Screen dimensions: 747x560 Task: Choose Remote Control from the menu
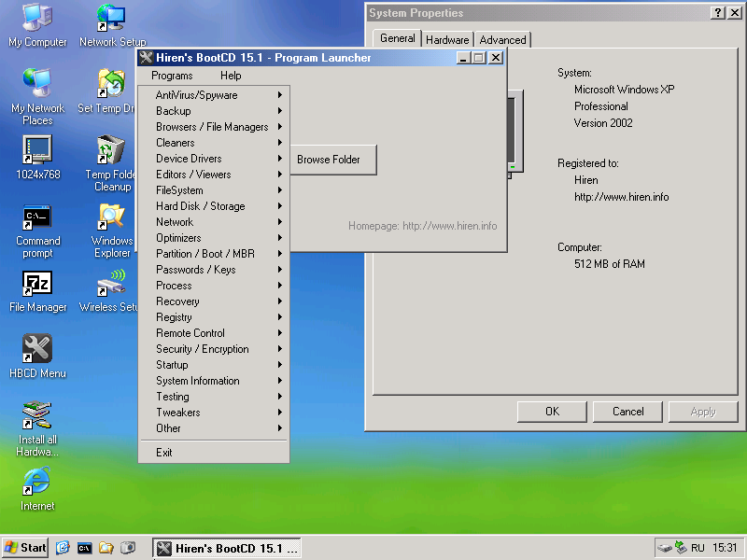(x=214, y=333)
